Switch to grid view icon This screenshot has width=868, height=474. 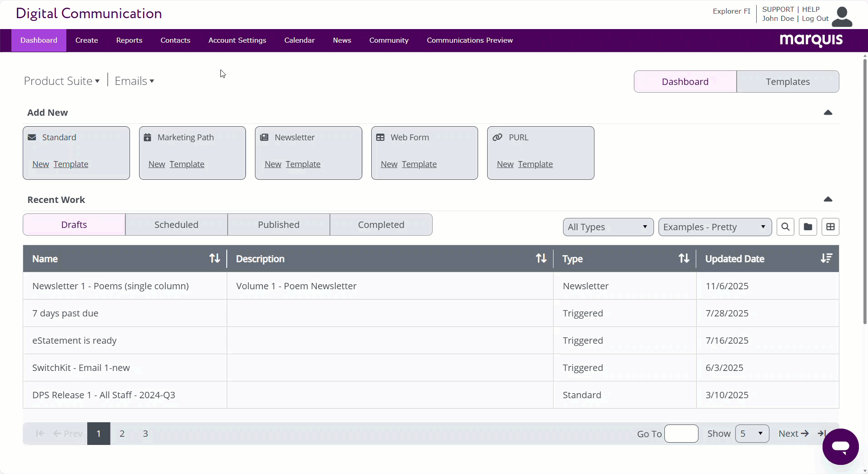[830, 227]
